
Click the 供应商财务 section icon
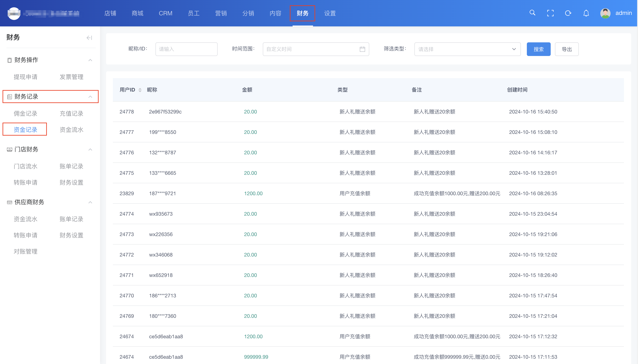[x=10, y=202]
